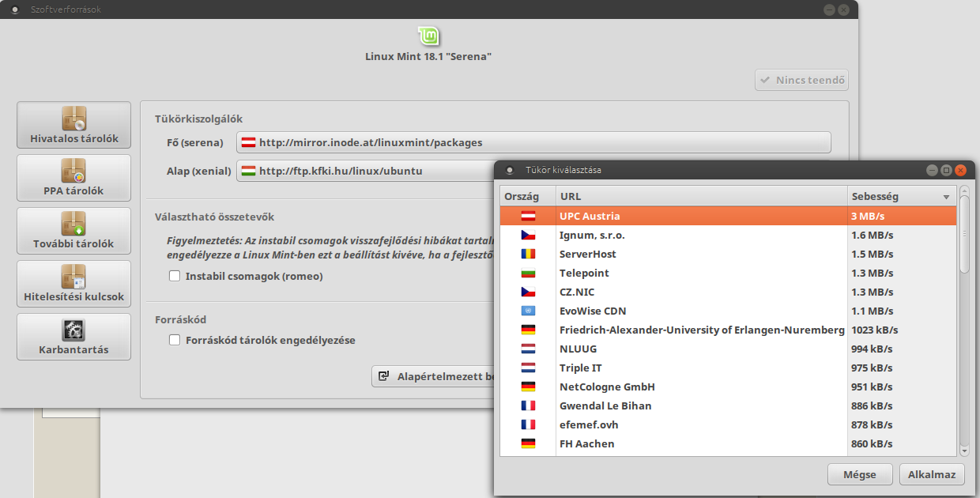Minimize the Szoftverforrások window
The height and width of the screenshot is (498, 980).
[829, 9]
